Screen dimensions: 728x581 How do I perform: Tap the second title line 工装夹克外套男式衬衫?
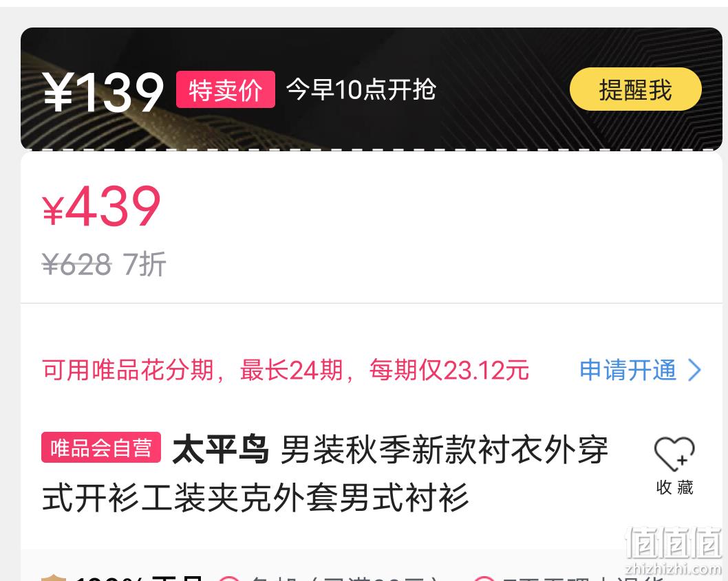[x=305, y=498]
